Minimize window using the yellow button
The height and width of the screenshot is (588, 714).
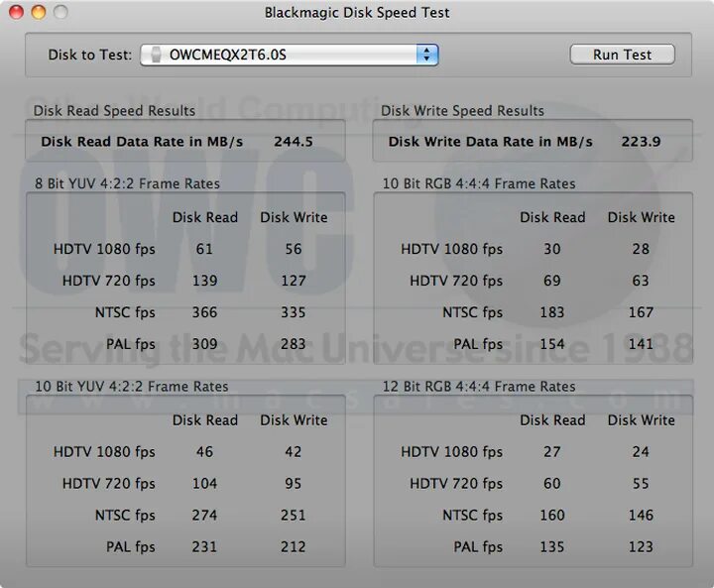click(x=39, y=12)
